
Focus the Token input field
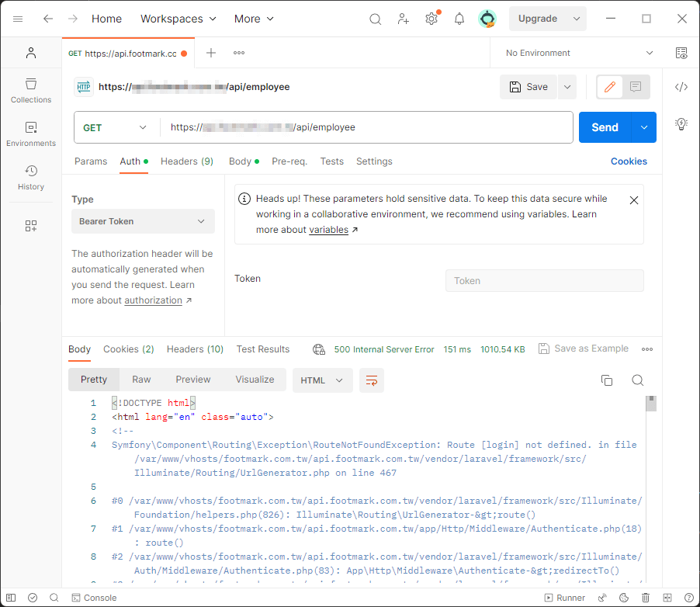coord(544,281)
